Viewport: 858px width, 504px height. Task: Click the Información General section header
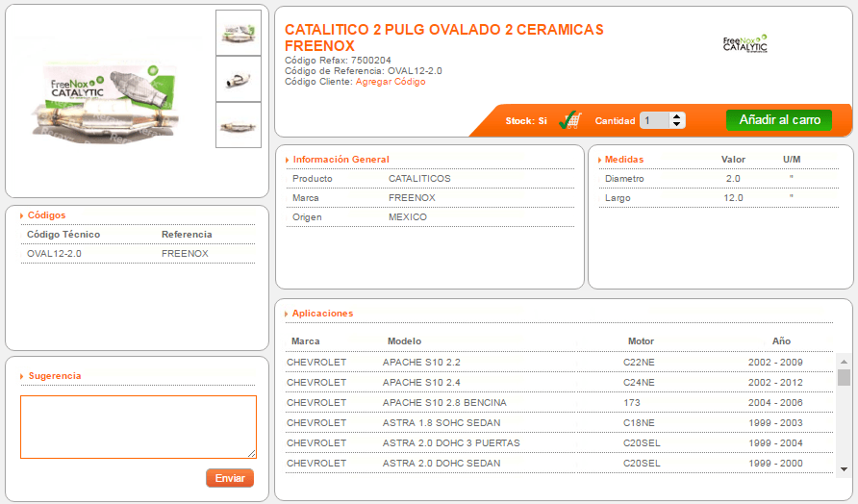point(341,160)
